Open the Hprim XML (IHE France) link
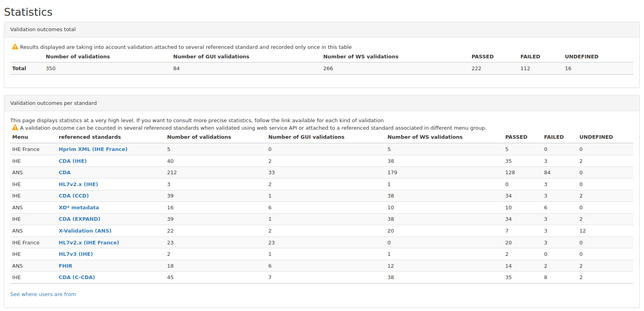 point(93,149)
